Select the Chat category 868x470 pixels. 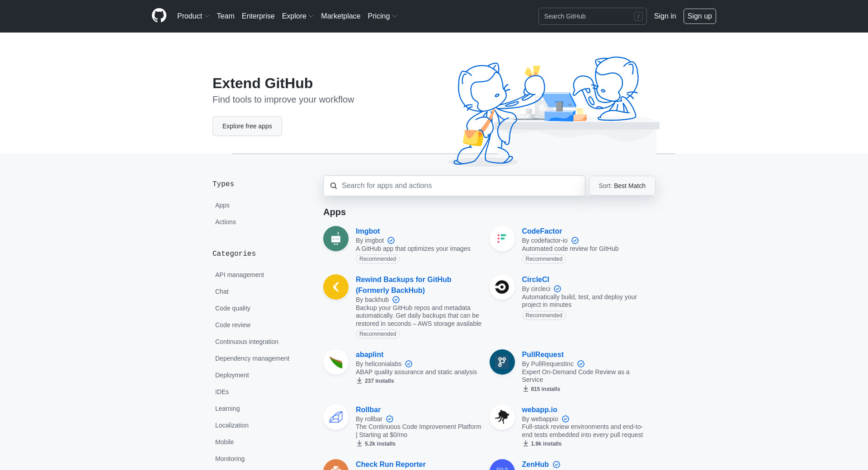tap(222, 291)
